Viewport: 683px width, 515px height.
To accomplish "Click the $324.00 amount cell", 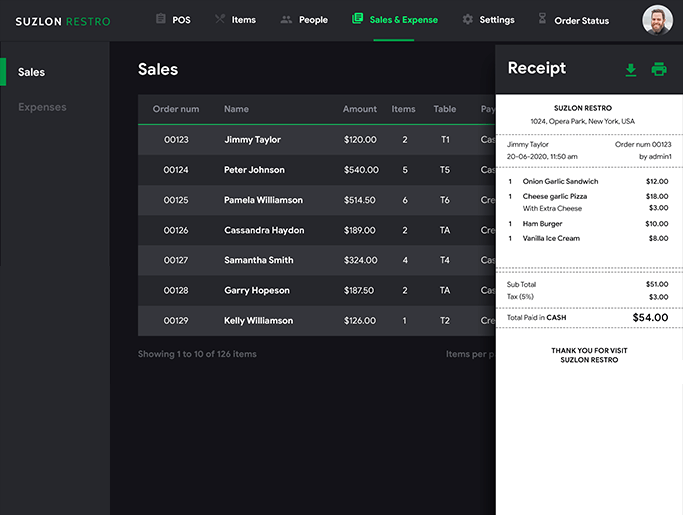I will [361, 260].
